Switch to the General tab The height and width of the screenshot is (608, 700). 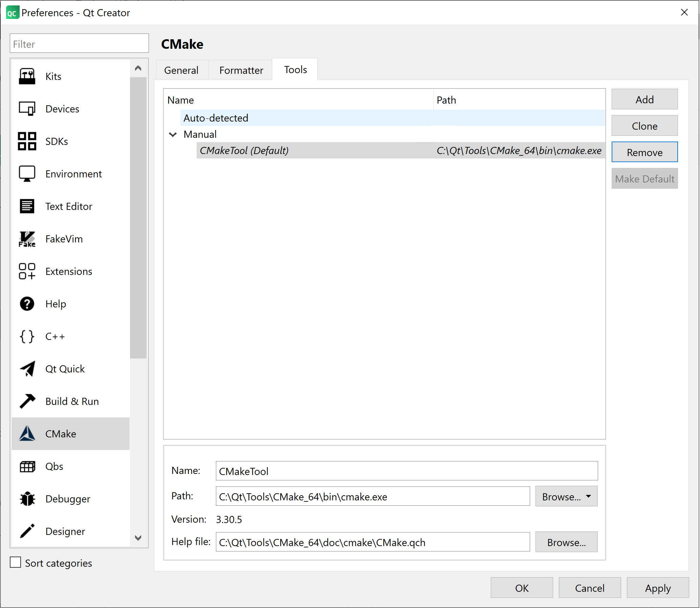point(181,70)
